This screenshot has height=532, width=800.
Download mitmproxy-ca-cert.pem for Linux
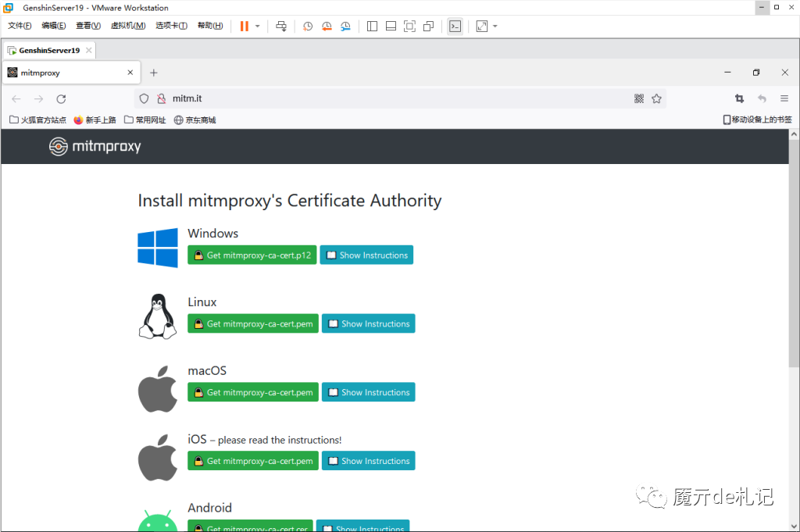(x=253, y=323)
